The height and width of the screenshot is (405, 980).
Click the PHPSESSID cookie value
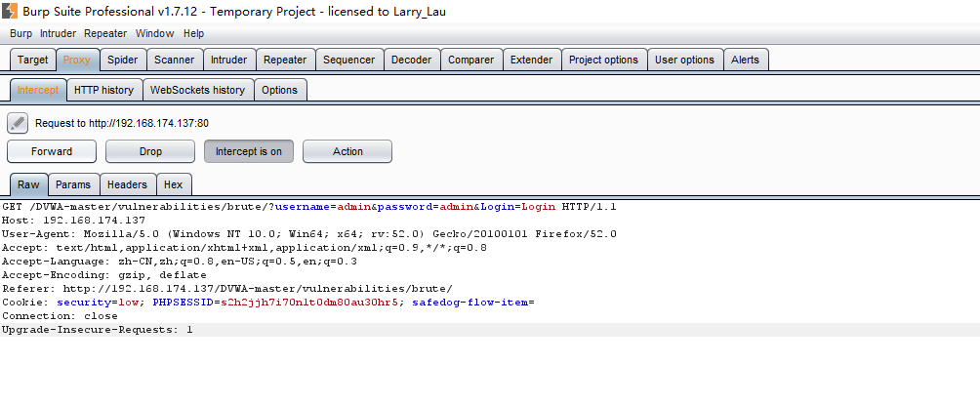click(x=309, y=303)
